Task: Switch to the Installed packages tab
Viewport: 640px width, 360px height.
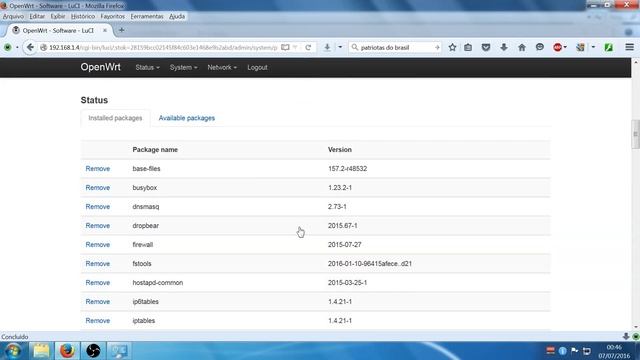Action: [115, 118]
